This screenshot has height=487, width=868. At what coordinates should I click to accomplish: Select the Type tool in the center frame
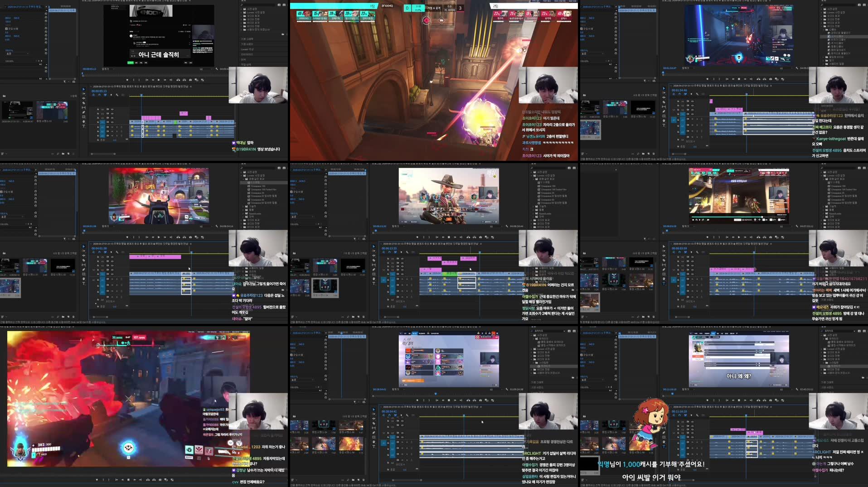(373, 284)
